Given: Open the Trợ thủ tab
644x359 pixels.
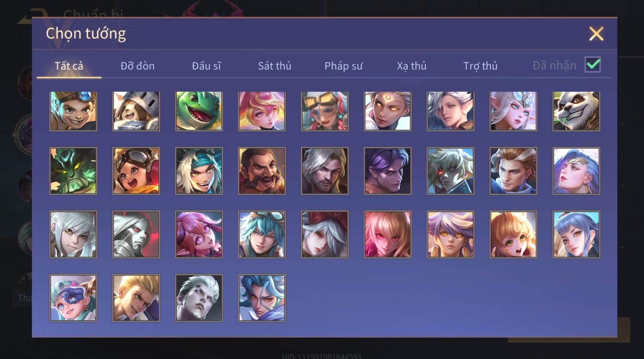Looking at the screenshot, I should coord(480,66).
